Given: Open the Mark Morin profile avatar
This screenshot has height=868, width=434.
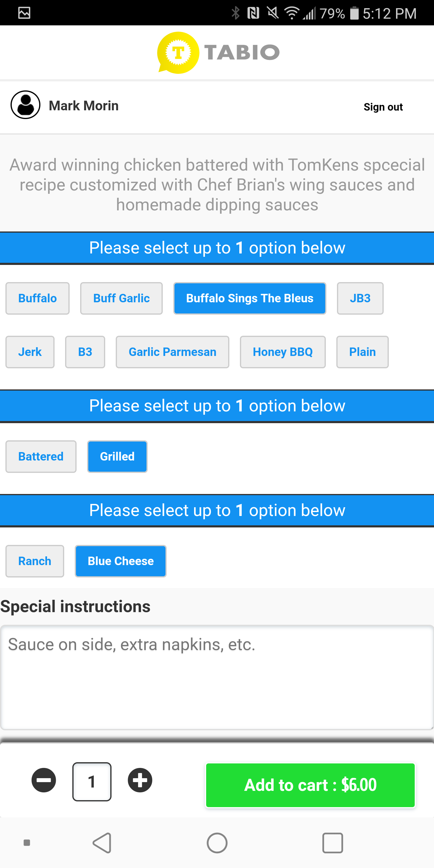Looking at the screenshot, I should point(26,105).
